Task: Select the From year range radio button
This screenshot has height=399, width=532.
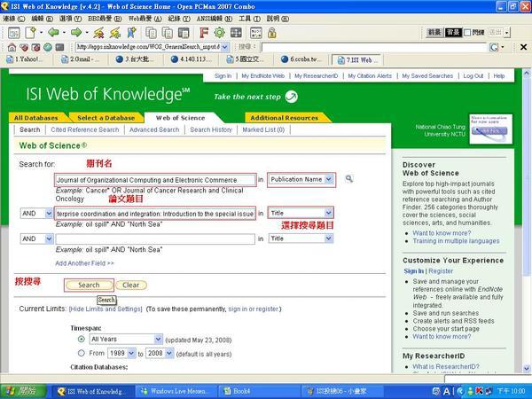Action: (81, 353)
